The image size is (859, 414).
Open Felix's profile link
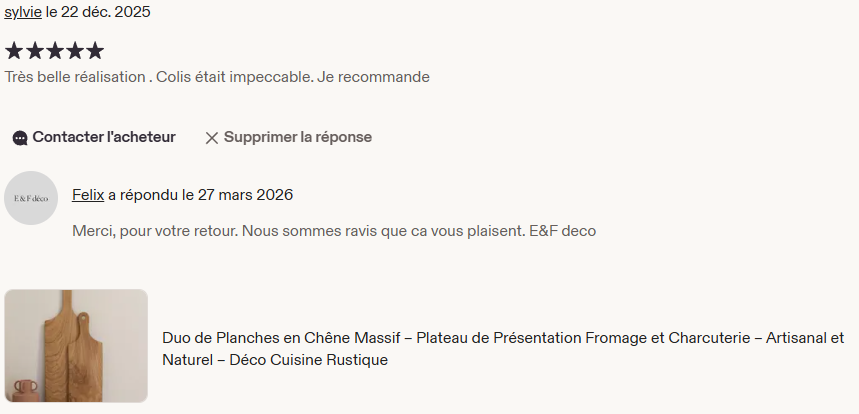click(x=88, y=195)
